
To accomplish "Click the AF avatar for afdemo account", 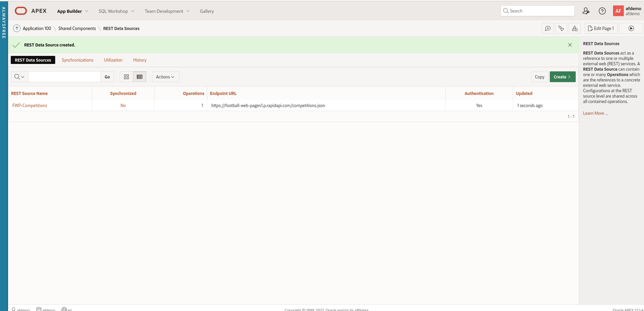I will click(x=618, y=11).
